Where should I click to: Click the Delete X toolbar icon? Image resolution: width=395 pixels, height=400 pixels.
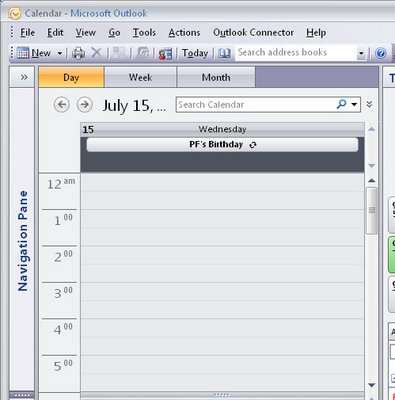(97, 53)
